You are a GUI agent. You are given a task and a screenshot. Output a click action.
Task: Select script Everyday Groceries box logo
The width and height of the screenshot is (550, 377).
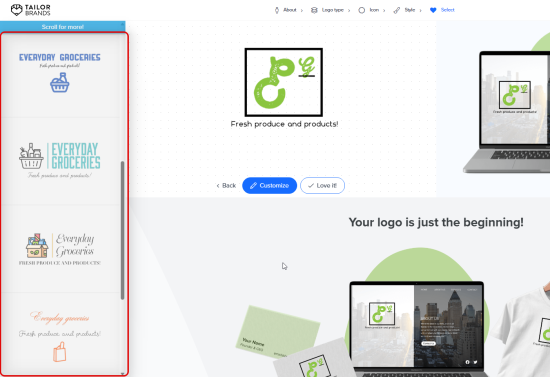[60, 249]
